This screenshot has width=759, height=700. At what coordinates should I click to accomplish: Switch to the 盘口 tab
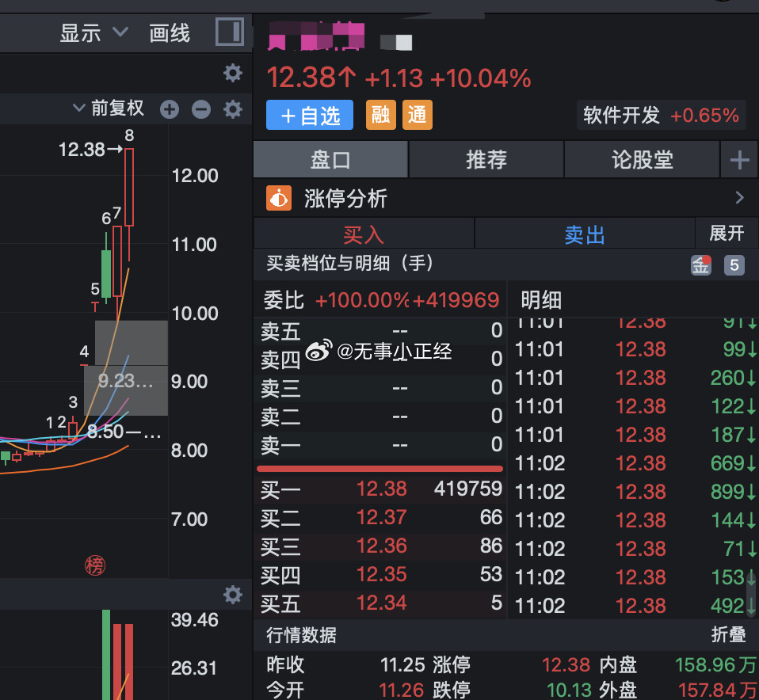(330, 160)
